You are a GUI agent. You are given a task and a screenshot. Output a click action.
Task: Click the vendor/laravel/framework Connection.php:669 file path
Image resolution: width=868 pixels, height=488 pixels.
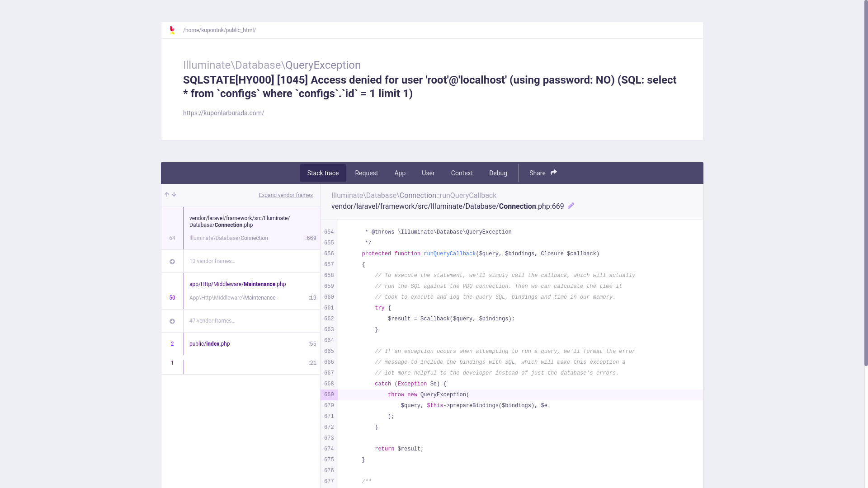[x=448, y=206]
